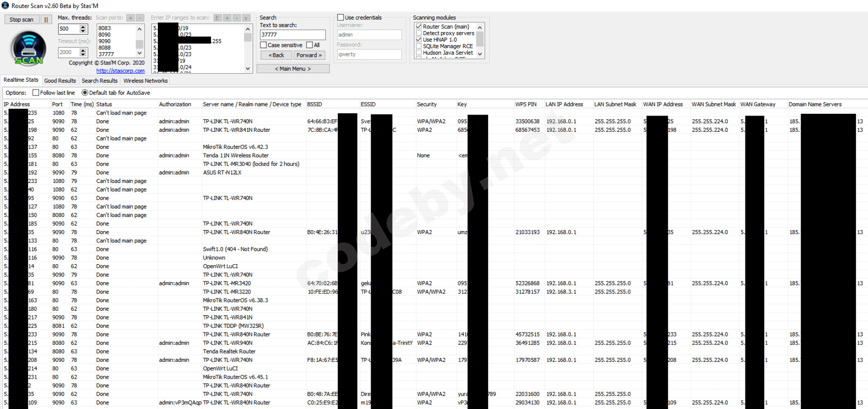This screenshot has height=409, width=868.
Task: Add an IP range with the plus button
Action: [x=227, y=18]
